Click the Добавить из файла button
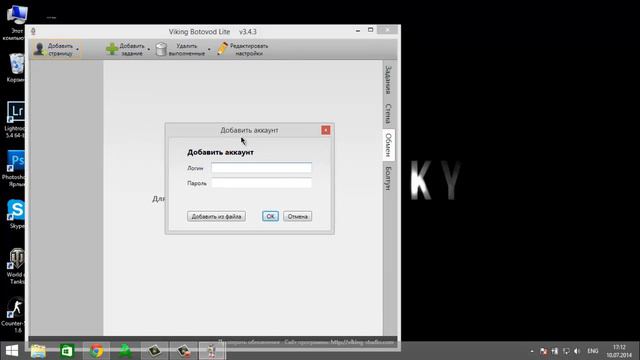 click(216, 216)
